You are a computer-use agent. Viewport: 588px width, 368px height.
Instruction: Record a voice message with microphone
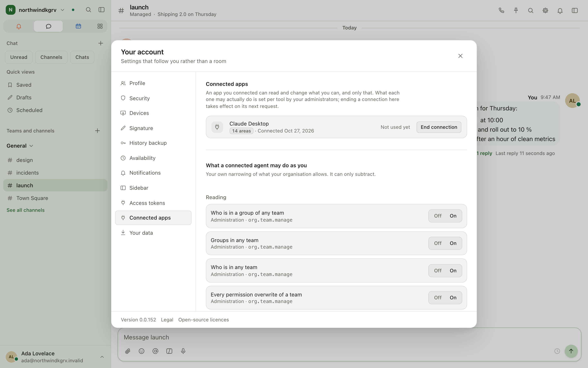(x=183, y=351)
